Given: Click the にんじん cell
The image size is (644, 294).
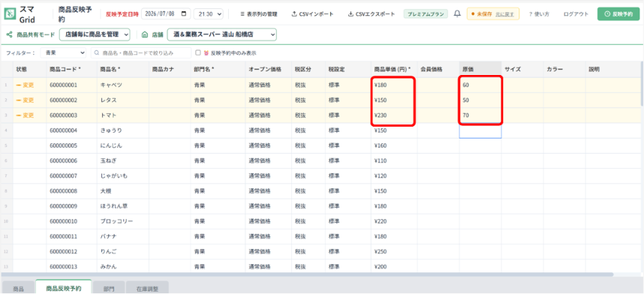Looking at the screenshot, I should point(122,145).
